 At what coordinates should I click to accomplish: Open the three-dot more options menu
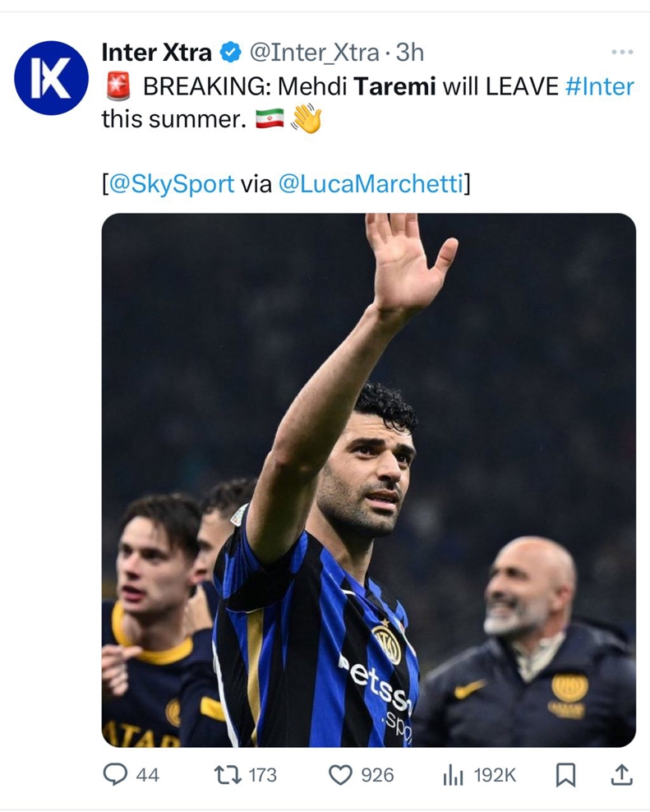click(622, 53)
